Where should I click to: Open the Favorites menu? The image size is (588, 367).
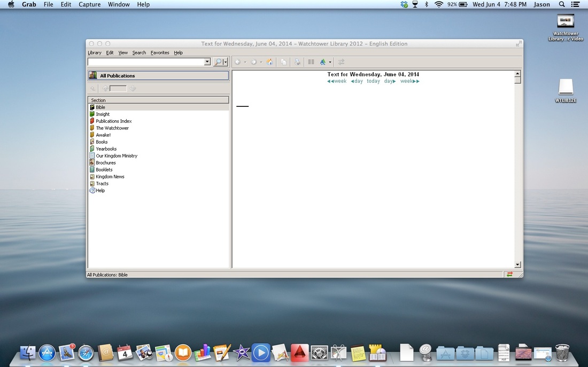tap(160, 52)
